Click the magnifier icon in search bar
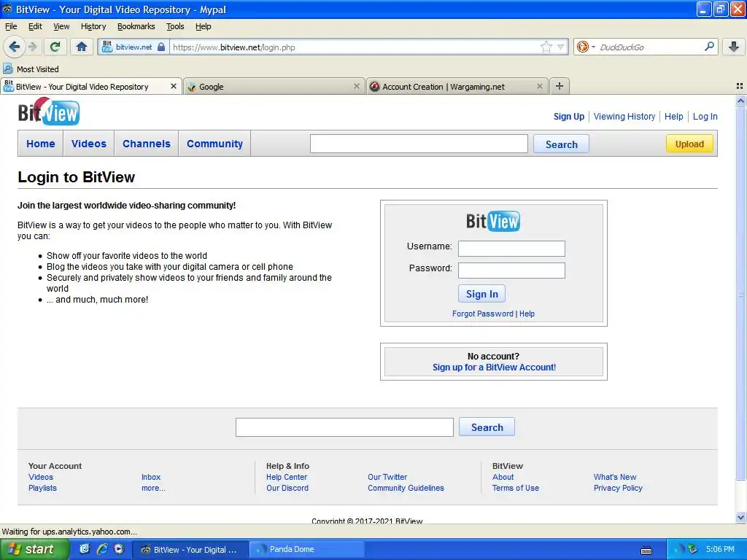Screen dimensions: 747x560 pyautogui.click(x=709, y=46)
